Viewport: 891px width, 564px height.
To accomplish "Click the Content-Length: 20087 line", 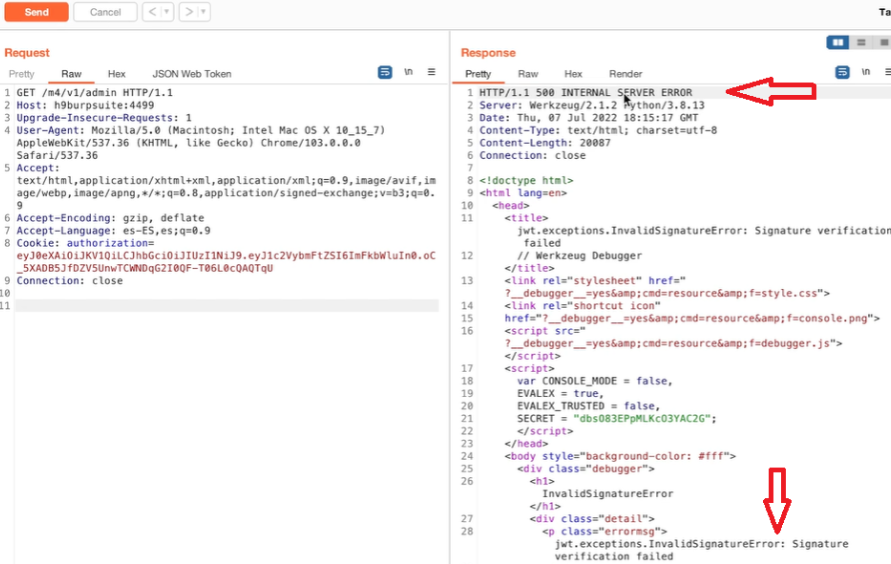I will [544, 143].
